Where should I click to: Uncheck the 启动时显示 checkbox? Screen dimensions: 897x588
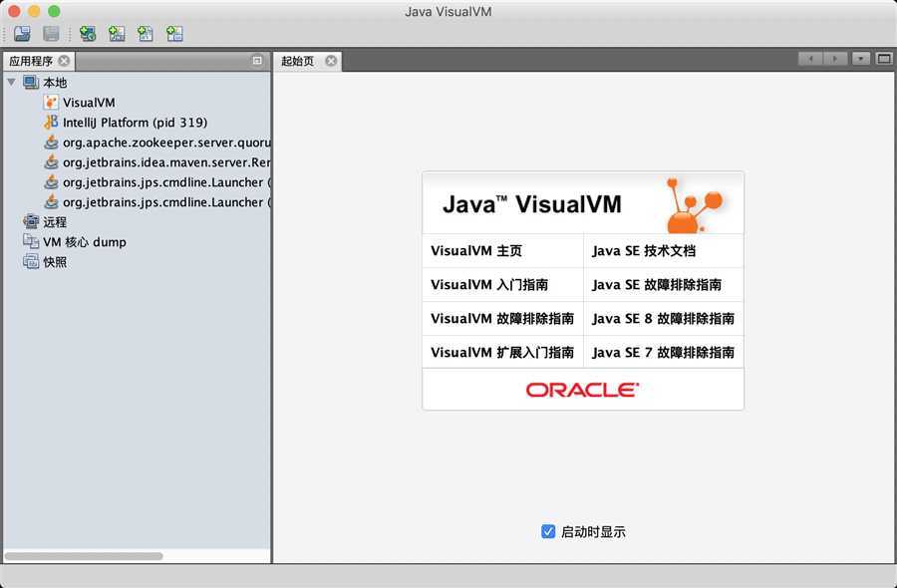tap(548, 531)
